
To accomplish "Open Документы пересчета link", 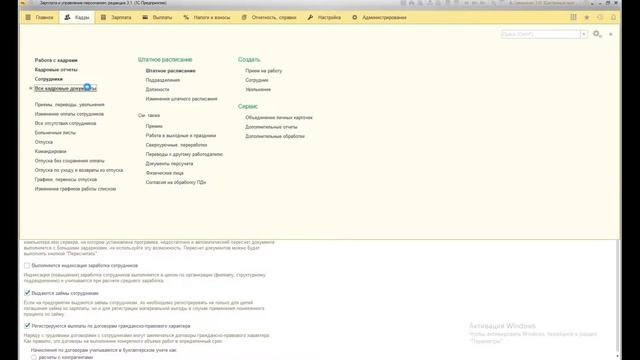I will point(169,163).
